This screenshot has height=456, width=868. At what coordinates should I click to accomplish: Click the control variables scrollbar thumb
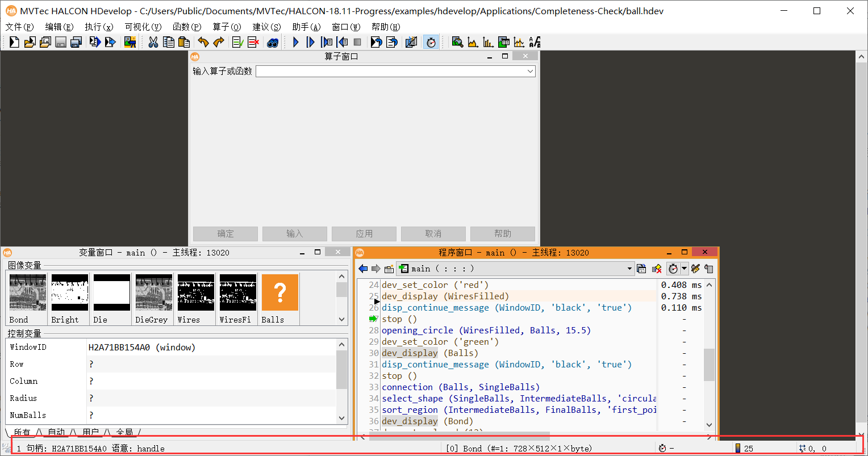coord(341,370)
